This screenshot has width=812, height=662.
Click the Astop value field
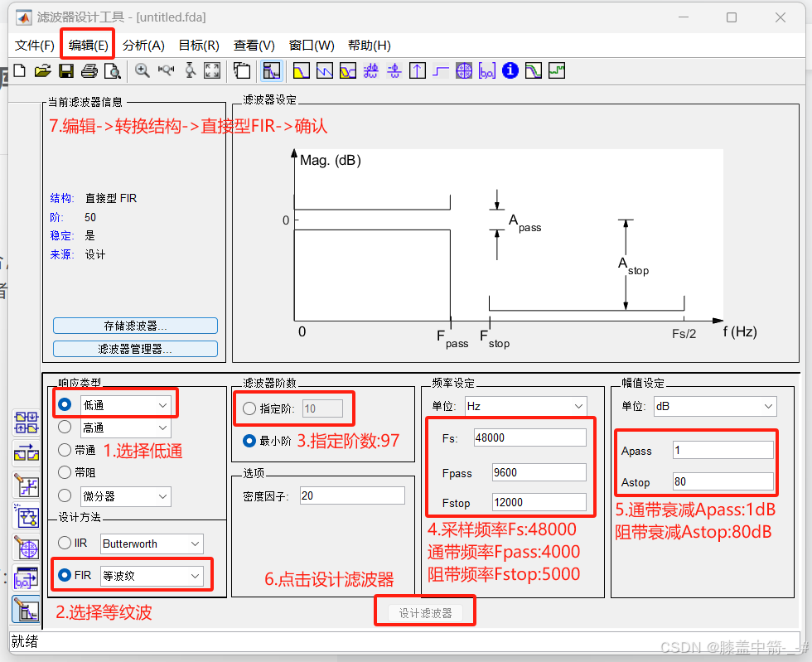723,481
